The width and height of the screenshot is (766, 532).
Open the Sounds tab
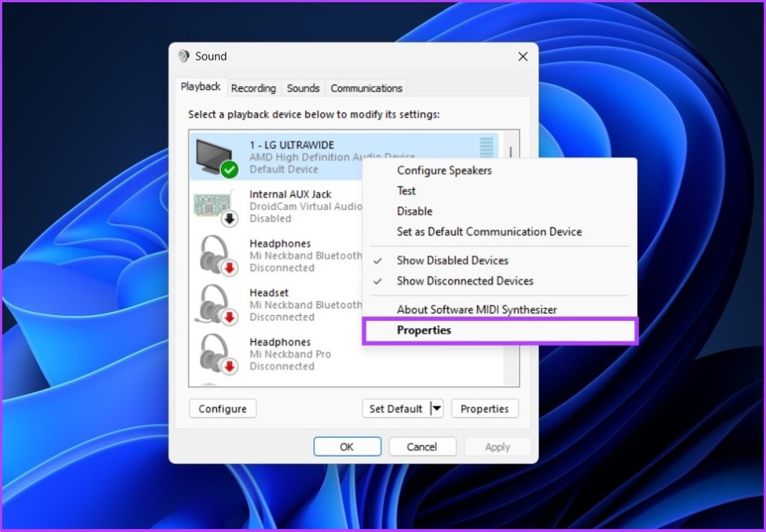point(303,88)
